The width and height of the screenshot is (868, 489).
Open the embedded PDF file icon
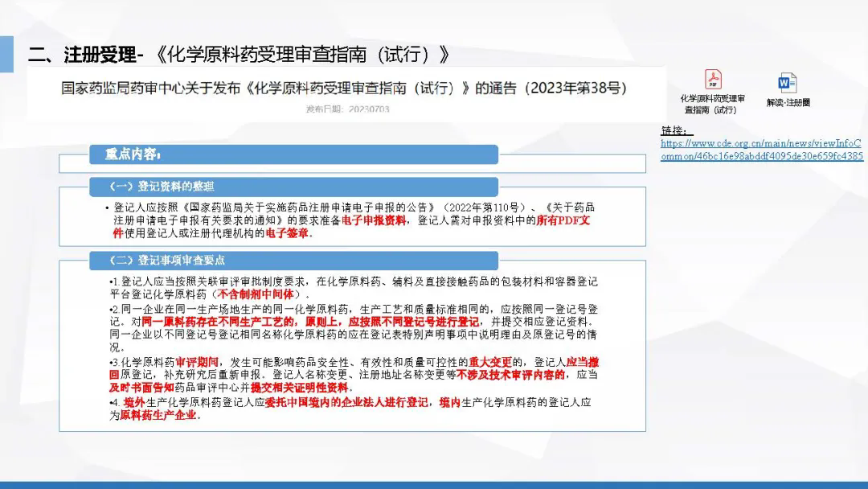(713, 80)
